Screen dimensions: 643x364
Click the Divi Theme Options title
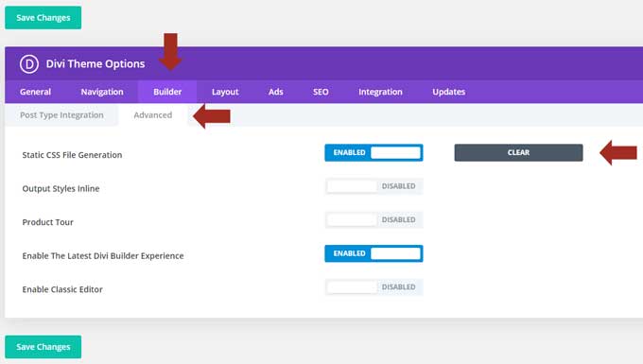96,64
